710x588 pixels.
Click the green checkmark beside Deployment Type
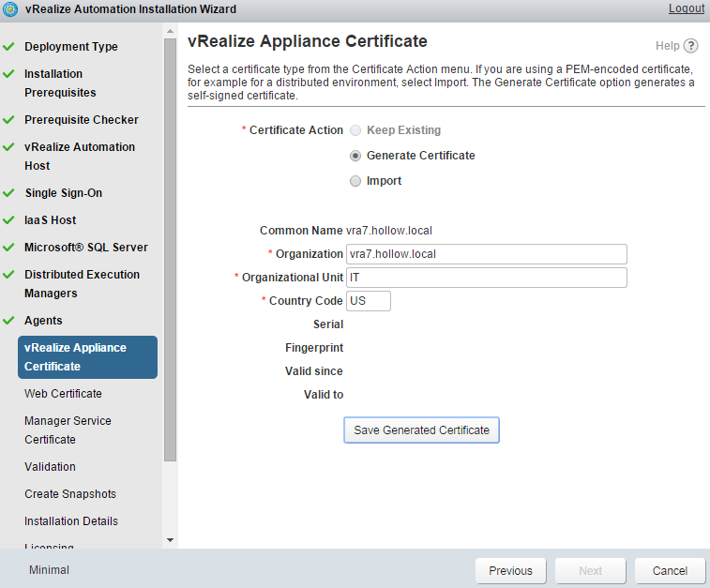click(9, 46)
